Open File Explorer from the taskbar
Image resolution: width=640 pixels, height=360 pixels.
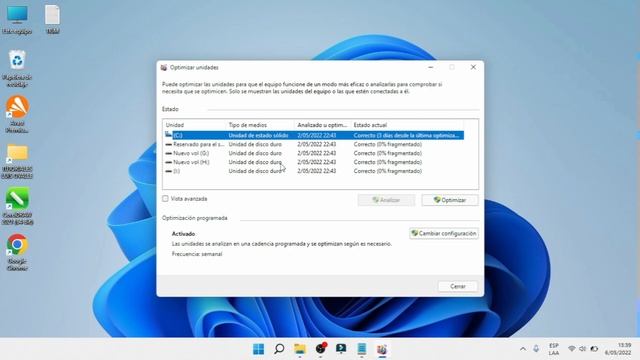pos(300,349)
